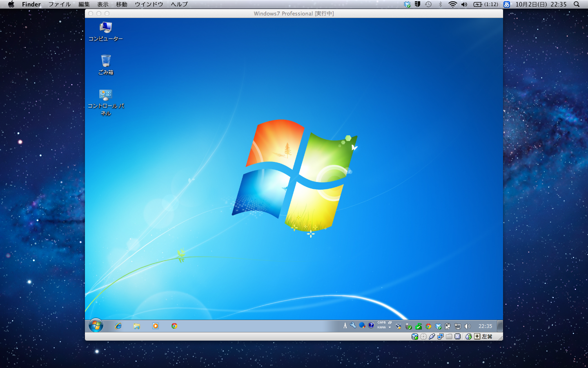Screen dimensions: 588x368
Task: Open Google Chrome pinned on the taskbar
Action: pyautogui.click(x=174, y=326)
